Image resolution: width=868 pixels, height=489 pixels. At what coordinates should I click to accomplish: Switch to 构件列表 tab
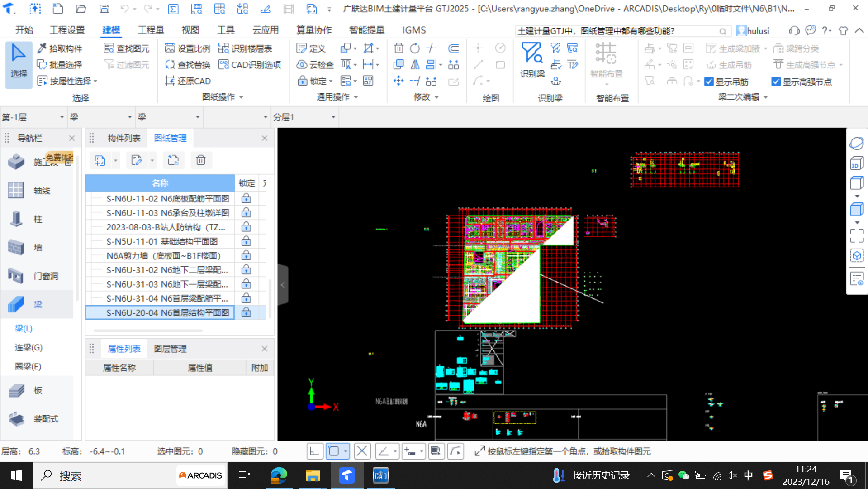pyautogui.click(x=123, y=138)
